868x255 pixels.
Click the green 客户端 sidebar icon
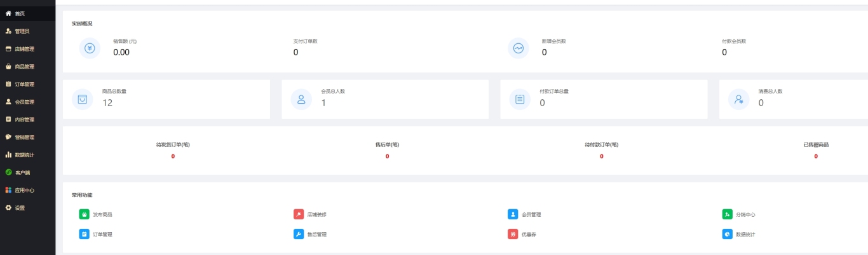coord(8,172)
